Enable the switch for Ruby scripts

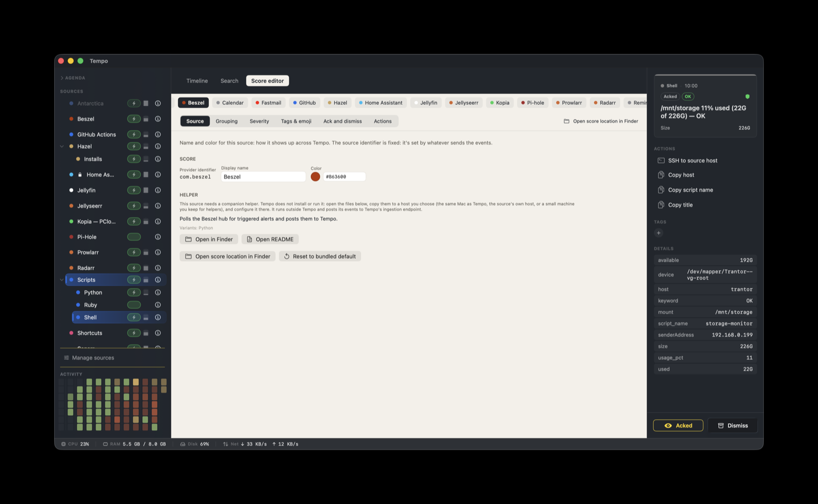[x=134, y=305]
